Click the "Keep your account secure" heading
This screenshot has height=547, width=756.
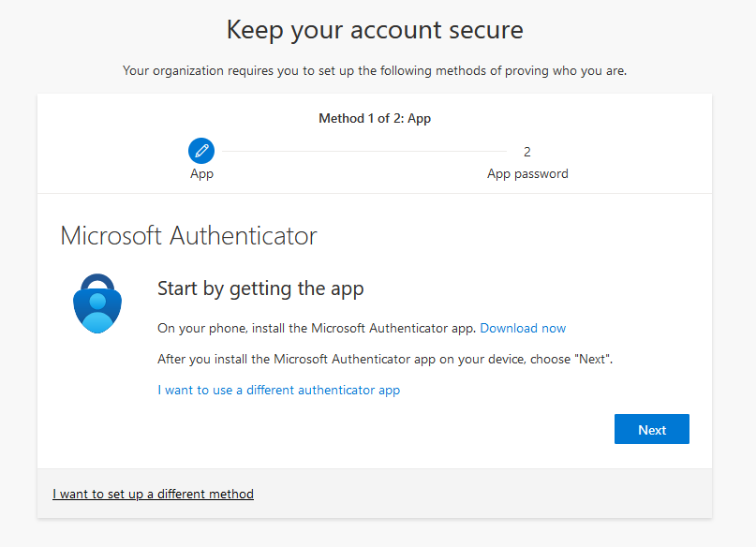click(x=375, y=30)
